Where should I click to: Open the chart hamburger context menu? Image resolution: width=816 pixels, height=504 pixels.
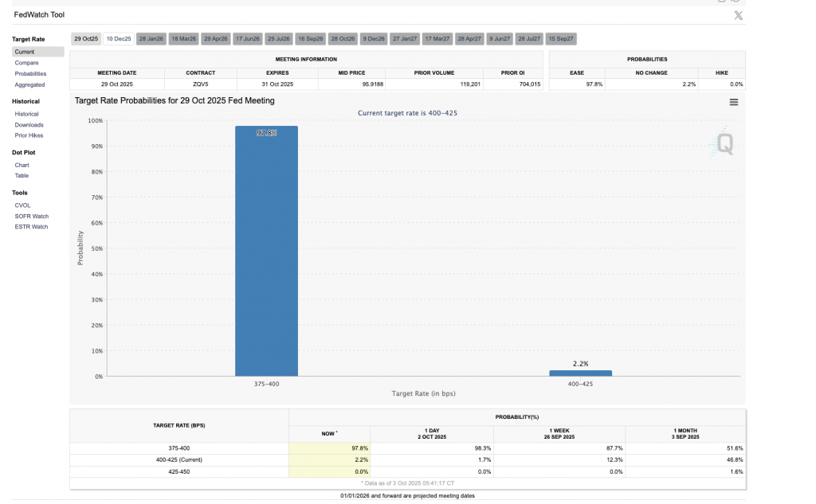[733, 102]
